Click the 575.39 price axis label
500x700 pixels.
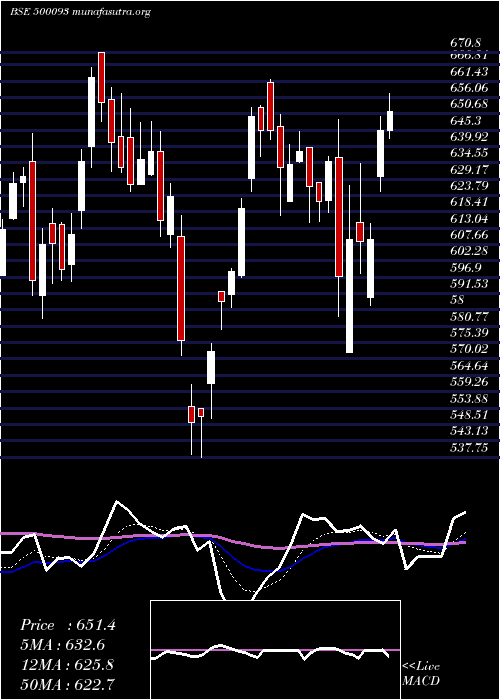(x=469, y=333)
